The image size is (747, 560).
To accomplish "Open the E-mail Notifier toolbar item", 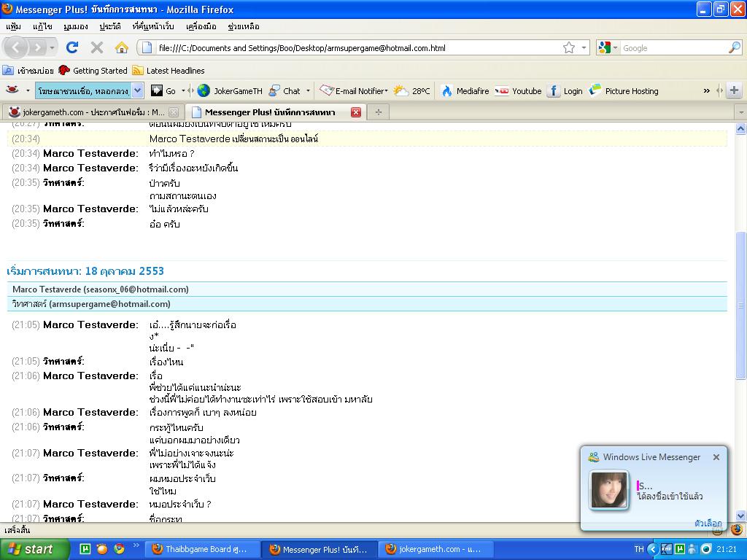I will [354, 90].
